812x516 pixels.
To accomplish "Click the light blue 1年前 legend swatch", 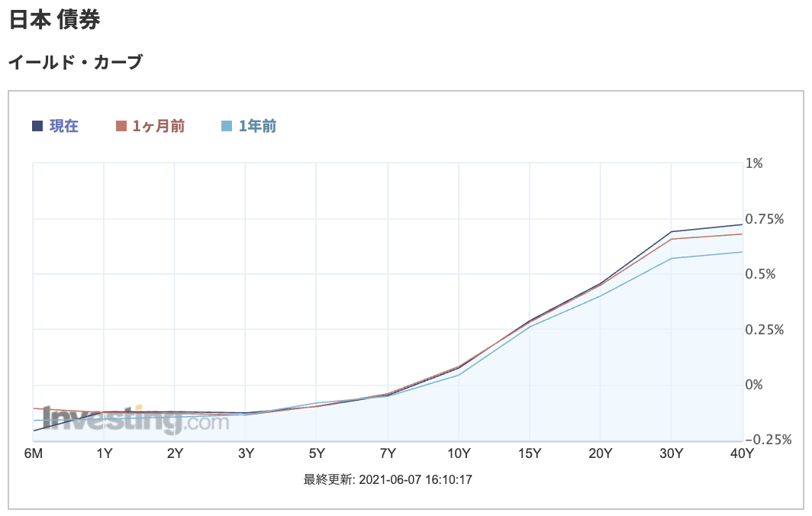I will tap(227, 126).
